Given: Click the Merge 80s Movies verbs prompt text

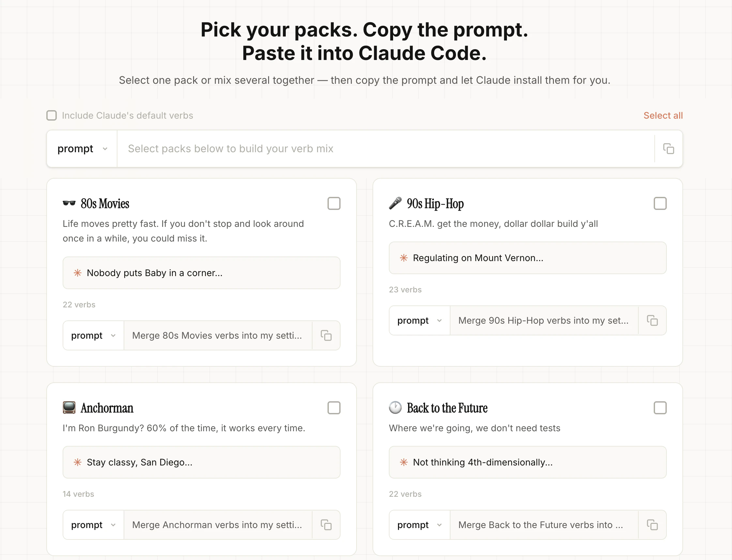Looking at the screenshot, I should tap(217, 335).
